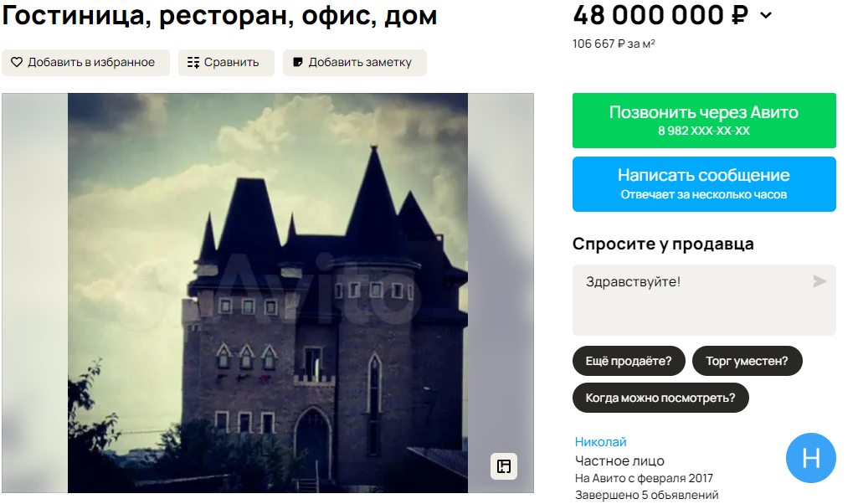Image resolution: width=858 pixels, height=504 pixels.
Task: Click the Сравнить button
Action: 226,63
